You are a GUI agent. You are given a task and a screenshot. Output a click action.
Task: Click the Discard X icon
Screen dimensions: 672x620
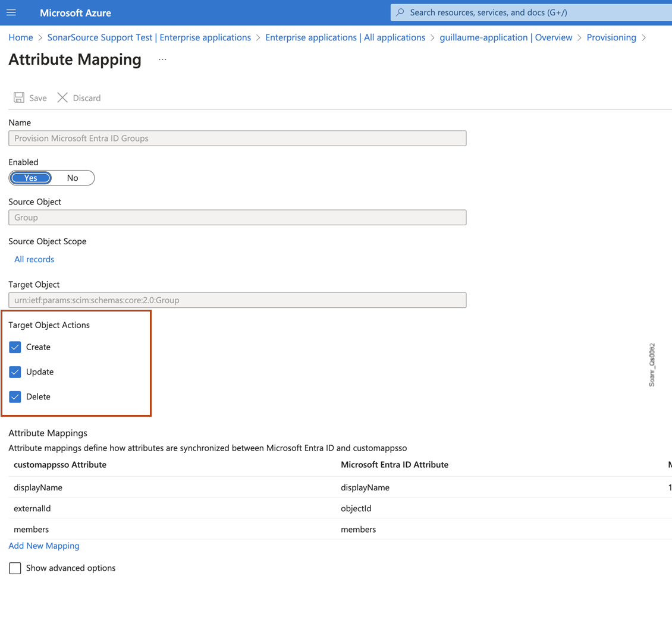tap(62, 97)
